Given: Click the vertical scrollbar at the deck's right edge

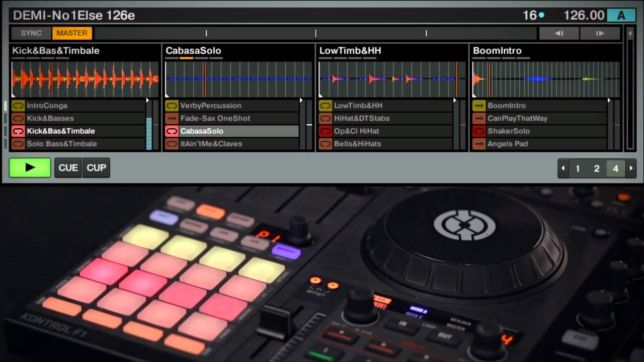Looking at the screenshot, I should coord(630,95).
